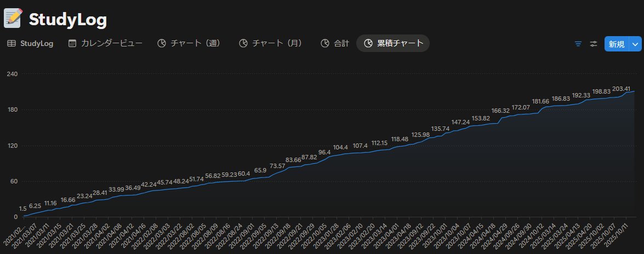Click the 16.66 data label
Image resolution: width=644 pixels, height=254 pixels.
pos(68,200)
